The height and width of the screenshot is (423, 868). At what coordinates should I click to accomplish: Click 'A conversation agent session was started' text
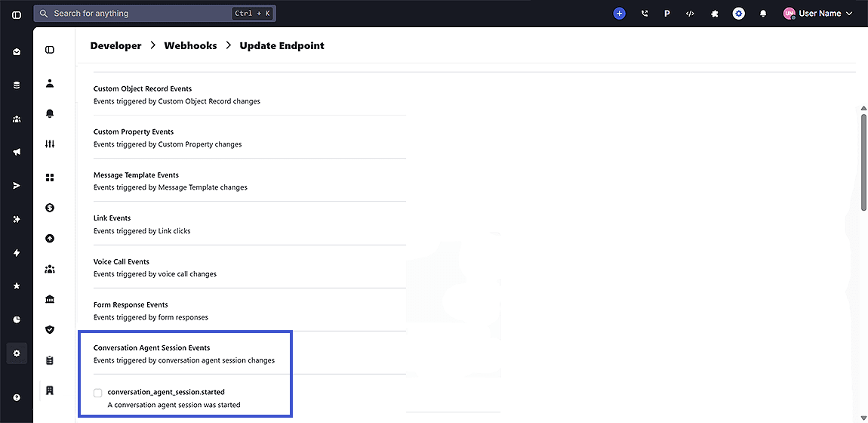174,405
